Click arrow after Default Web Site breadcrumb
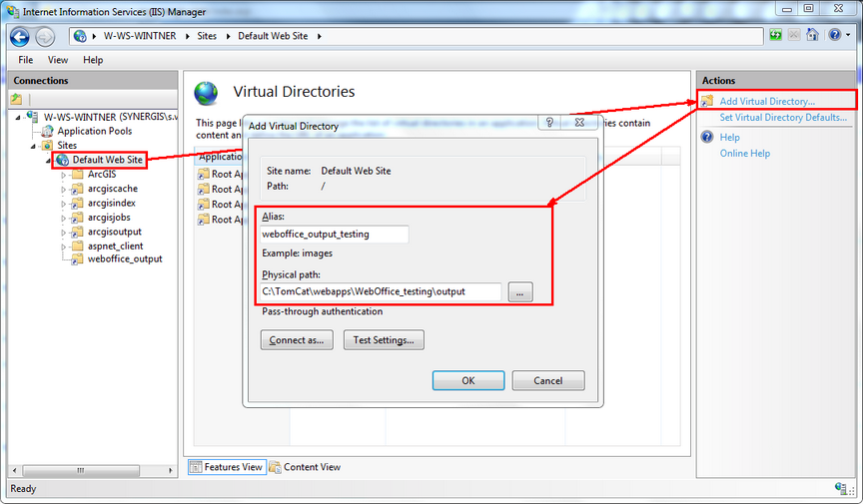The width and height of the screenshot is (863, 504). pyautogui.click(x=320, y=36)
